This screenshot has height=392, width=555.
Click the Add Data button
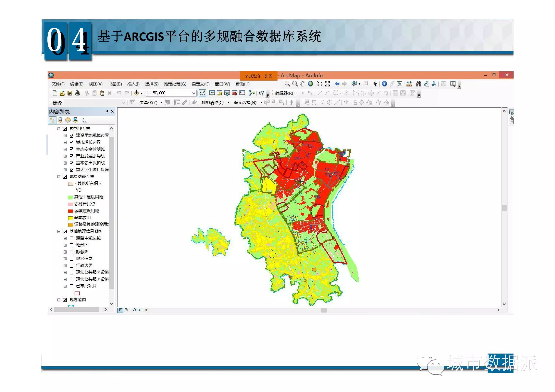tap(136, 93)
